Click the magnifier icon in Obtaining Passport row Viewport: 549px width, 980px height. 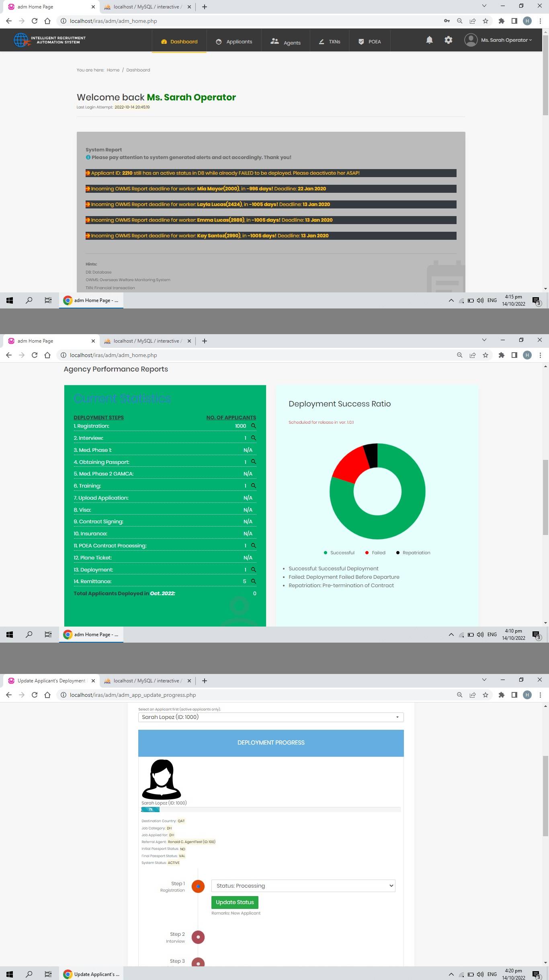point(254,462)
